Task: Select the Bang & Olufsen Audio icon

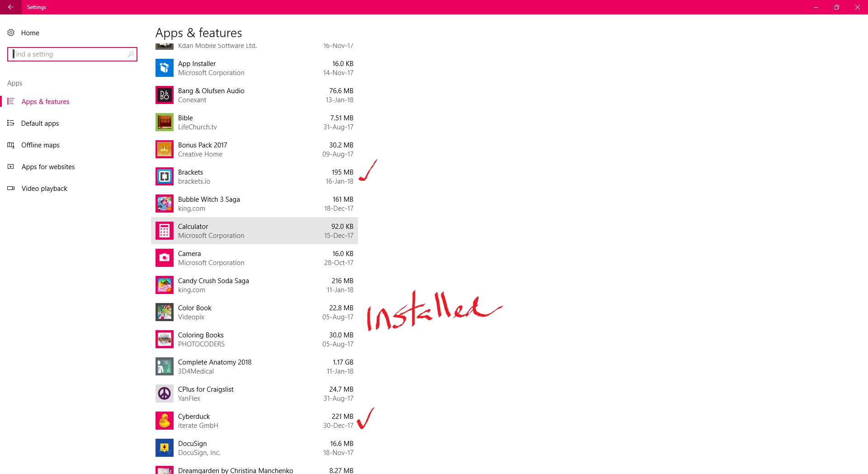Action: 165,95
